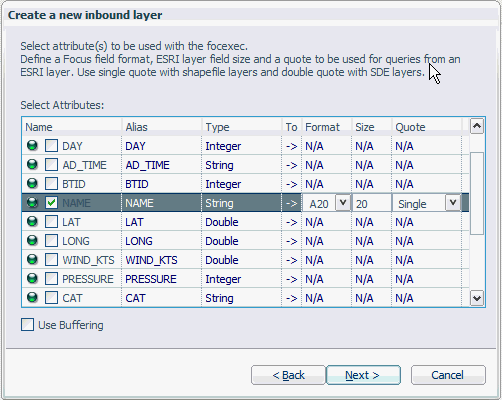Click the green icon beside LONG attribute
Image resolution: width=502 pixels, height=400 pixels.
tap(32, 241)
